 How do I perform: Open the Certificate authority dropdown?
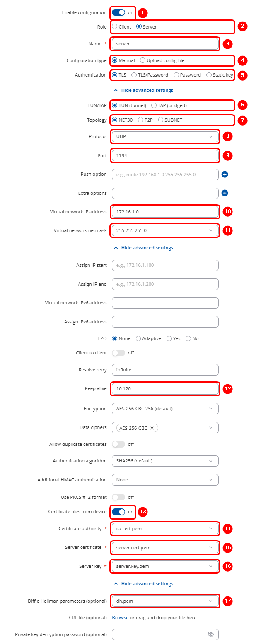pyautogui.click(x=165, y=529)
